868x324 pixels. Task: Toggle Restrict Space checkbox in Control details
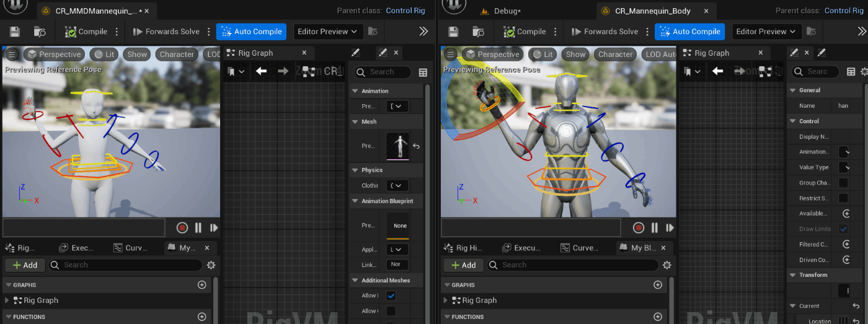(843, 198)
